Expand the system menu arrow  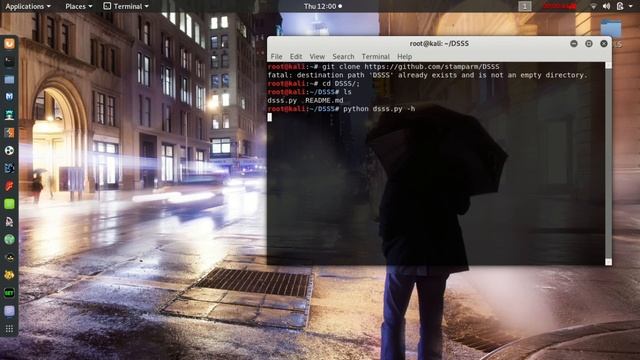[632, 7]
